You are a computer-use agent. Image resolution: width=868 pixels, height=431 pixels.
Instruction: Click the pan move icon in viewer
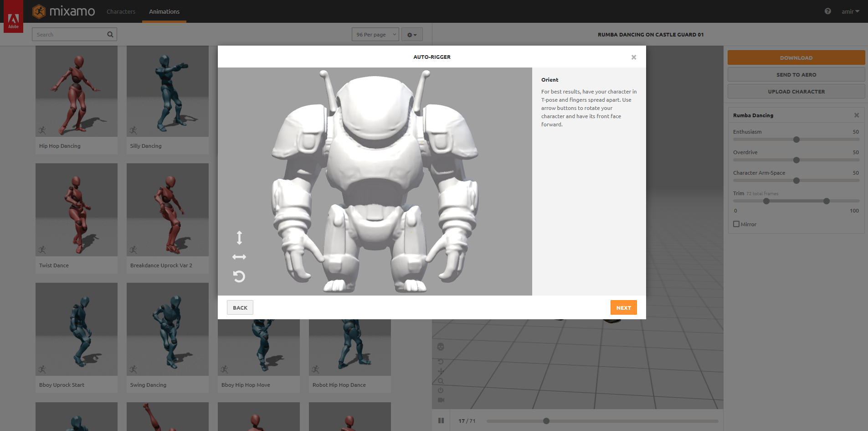click(441, 371)
